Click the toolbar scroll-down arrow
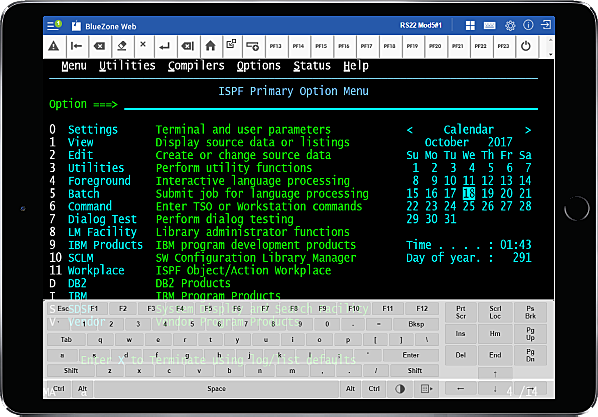 [x=550, y=54]
